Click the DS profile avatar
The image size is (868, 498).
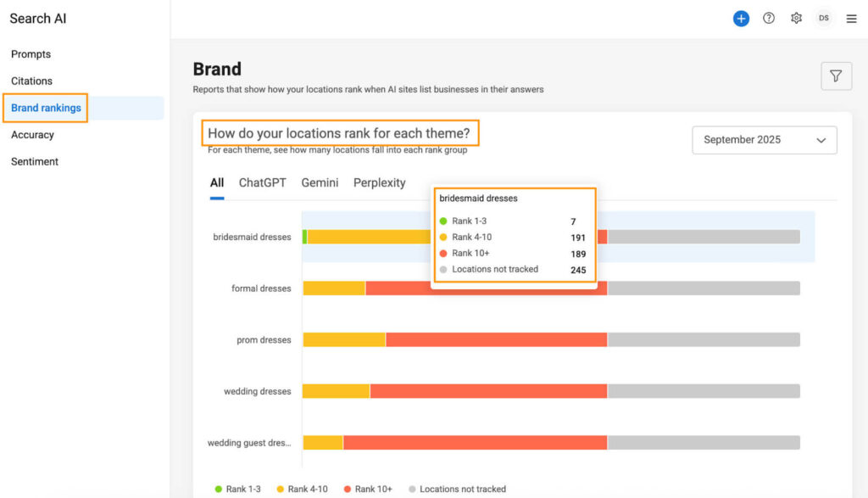point(823,18)
